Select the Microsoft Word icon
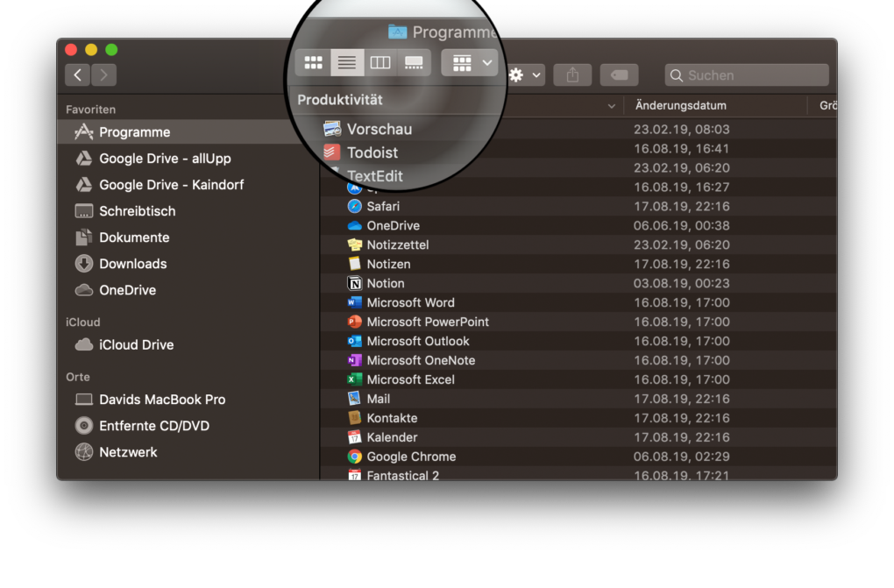 tap(355, 302)
